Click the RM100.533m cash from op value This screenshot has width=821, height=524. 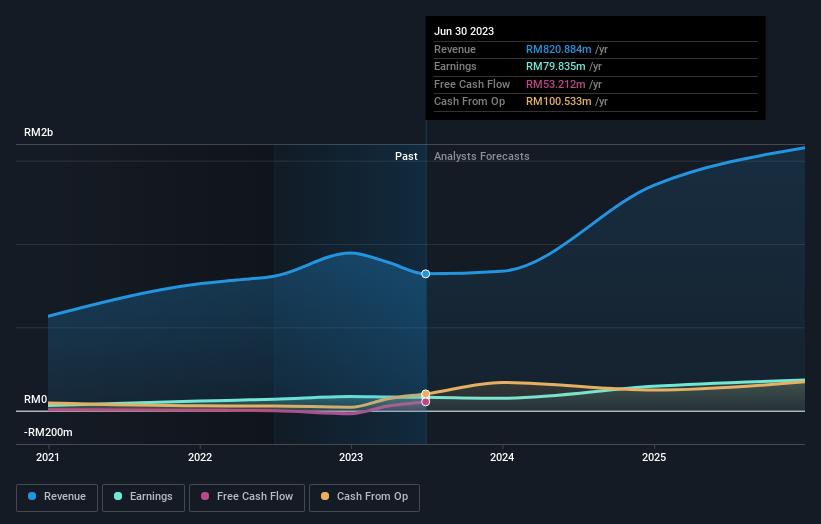tap(559, 102)
